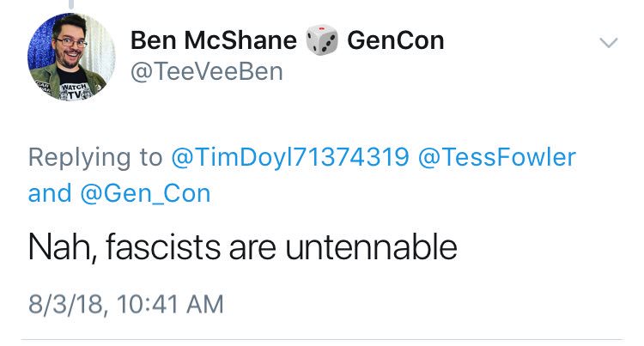The image size is (644, 346).
Task: Click the thread connector line above avatar
Action: tap(71, 4)
